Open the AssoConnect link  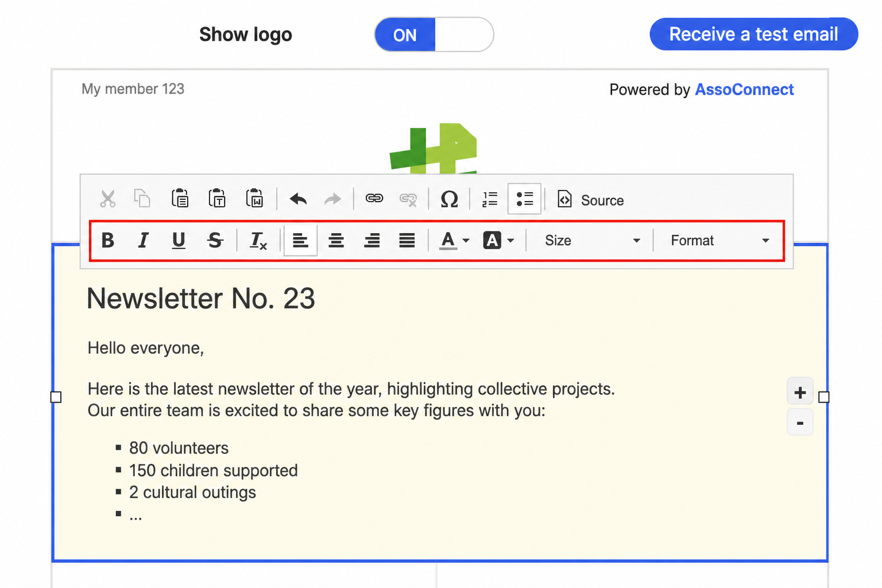744,90
